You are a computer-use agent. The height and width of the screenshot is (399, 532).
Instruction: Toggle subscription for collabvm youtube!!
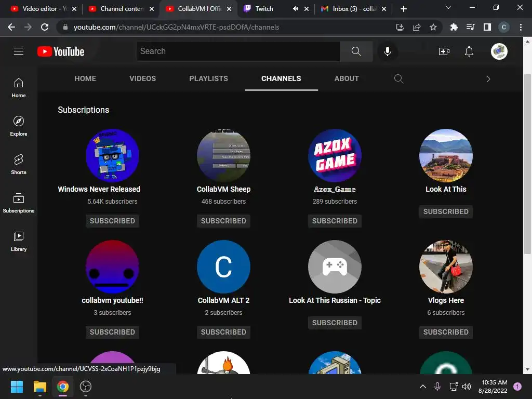[x=112, y=332]
